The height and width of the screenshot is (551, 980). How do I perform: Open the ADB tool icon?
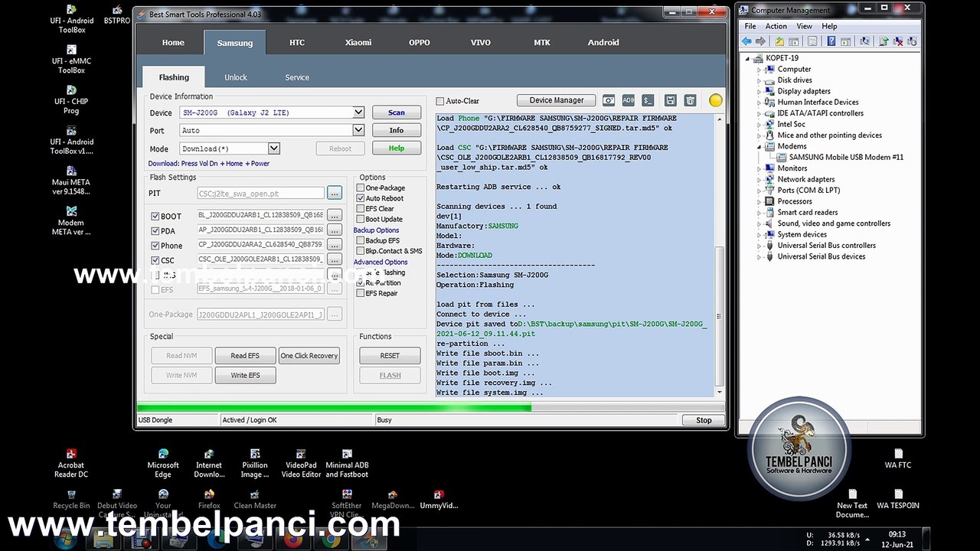coord(629,100)
